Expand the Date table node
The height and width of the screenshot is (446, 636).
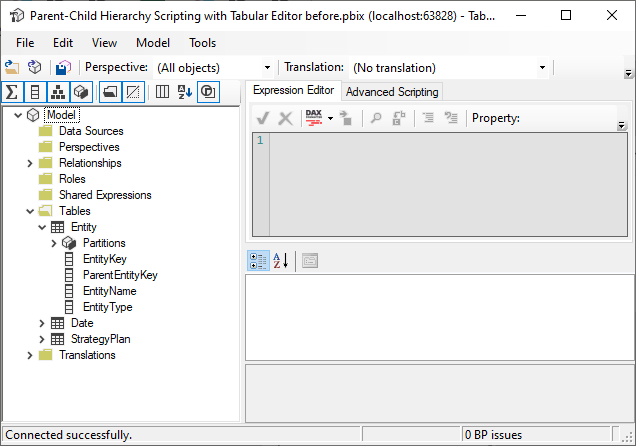click(43, 323)
